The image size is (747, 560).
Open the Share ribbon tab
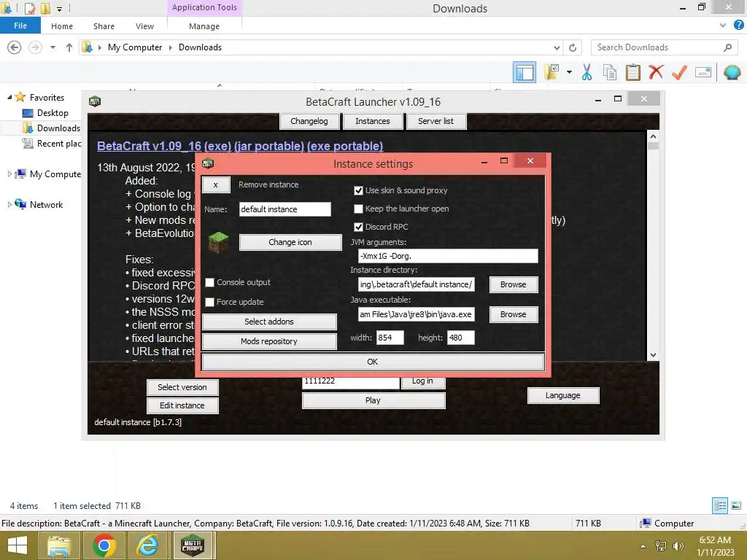[x=104, y=26]
